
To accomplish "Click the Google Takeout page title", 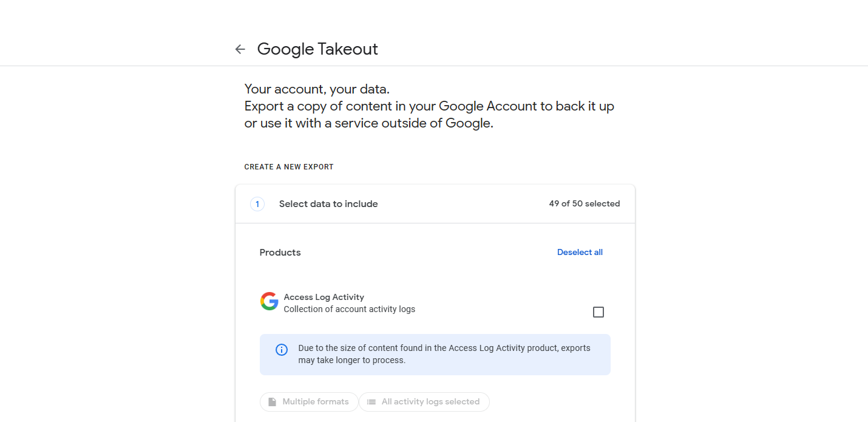I will (317, 49).
